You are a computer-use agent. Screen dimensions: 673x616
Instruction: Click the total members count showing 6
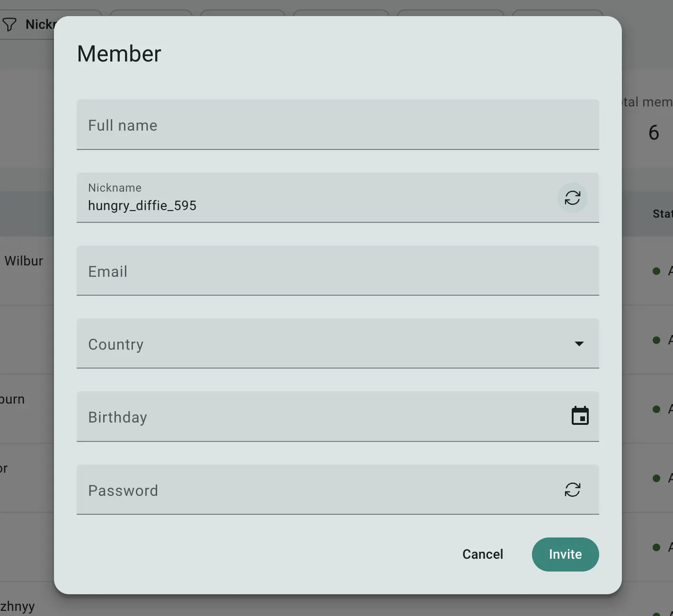(654, 133)
